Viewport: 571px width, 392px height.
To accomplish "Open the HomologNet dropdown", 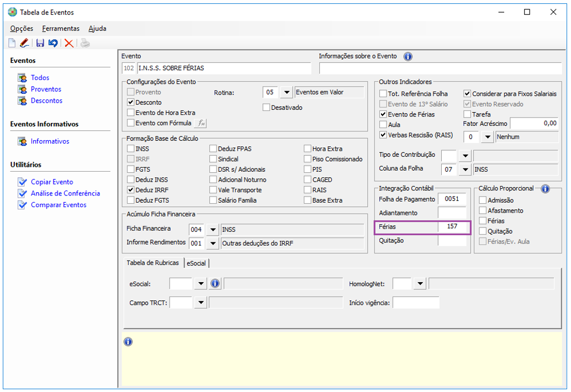I will [420, 283].
